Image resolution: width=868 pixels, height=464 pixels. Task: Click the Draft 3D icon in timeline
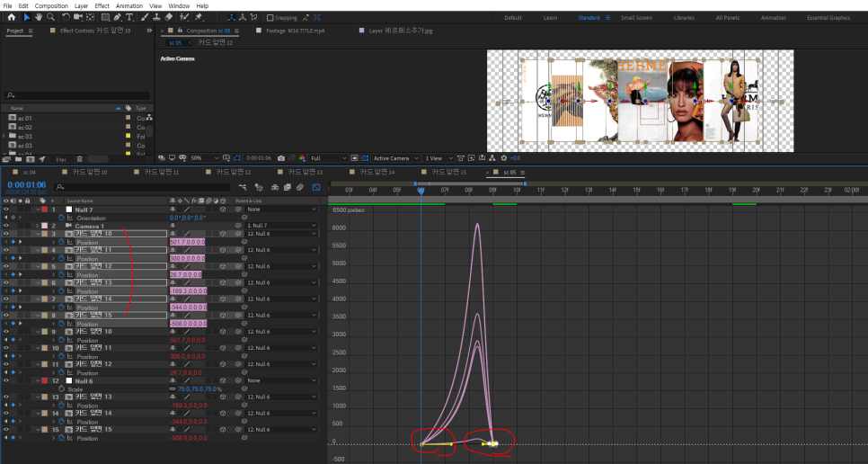point(259,187)
